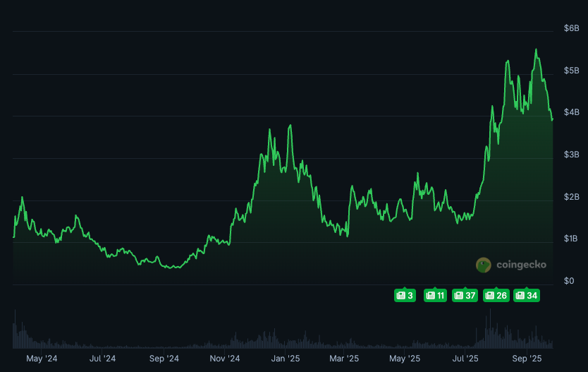Screen dimensions: 588x372
Task: Click the news marker with 37 articles
Action: 465,295
